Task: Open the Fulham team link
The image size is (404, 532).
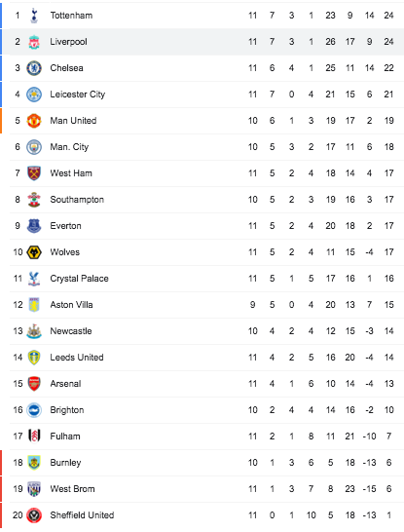Action: tap(65, 437)
